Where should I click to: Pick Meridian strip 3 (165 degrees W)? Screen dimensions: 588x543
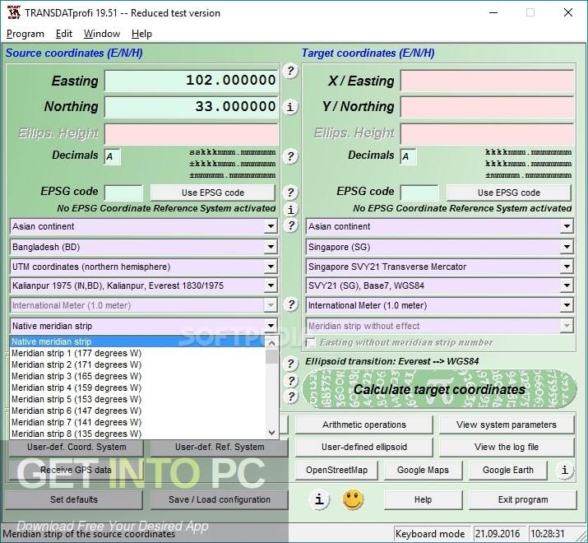[x=138, y=376]
